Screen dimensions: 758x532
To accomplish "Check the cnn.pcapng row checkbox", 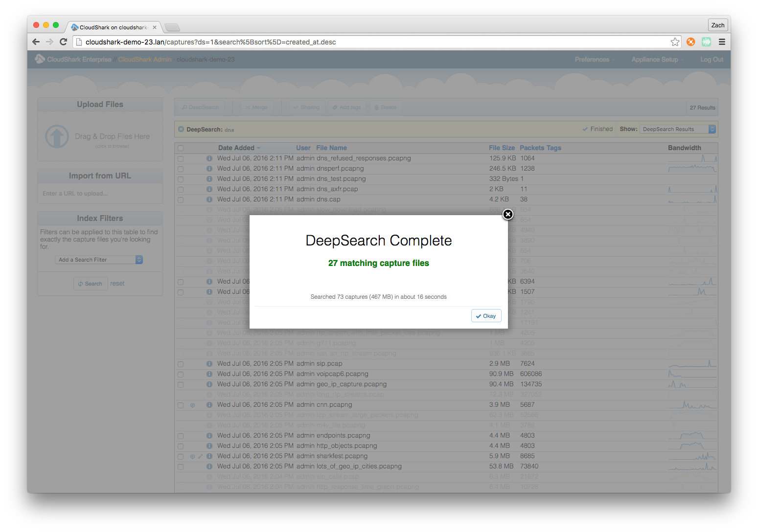I will (181, 405).
